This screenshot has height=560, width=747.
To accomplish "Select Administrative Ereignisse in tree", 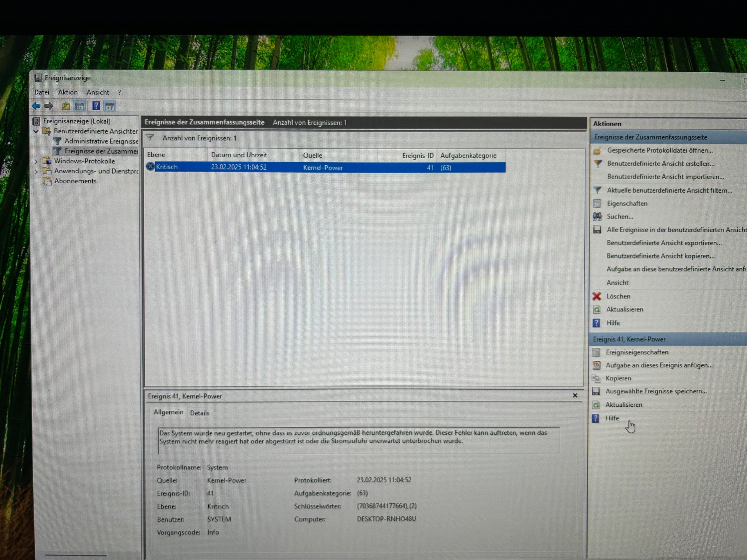I will pyautogui.click(x=101, y=141).
